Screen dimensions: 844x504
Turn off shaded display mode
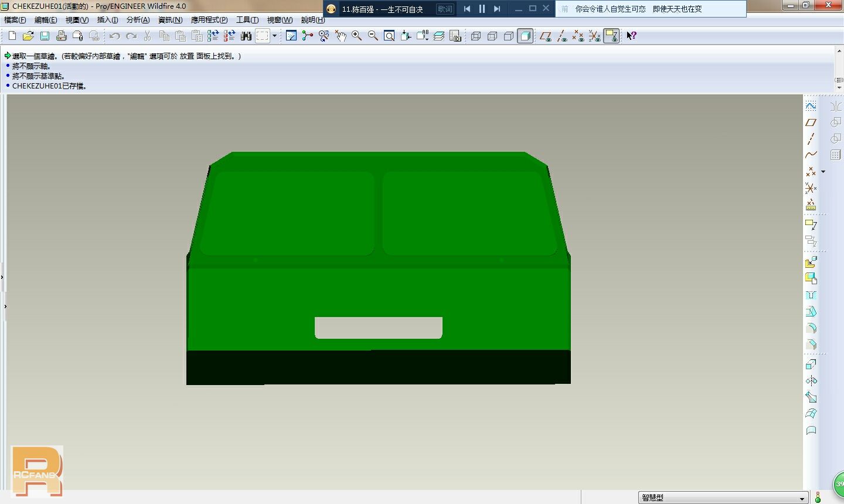525,36
